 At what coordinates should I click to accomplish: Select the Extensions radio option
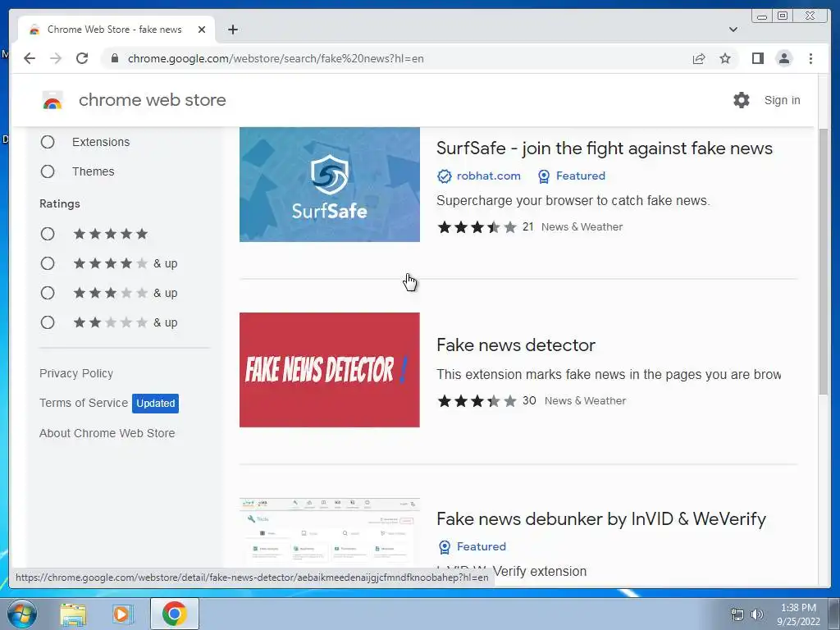coord(48,142)
